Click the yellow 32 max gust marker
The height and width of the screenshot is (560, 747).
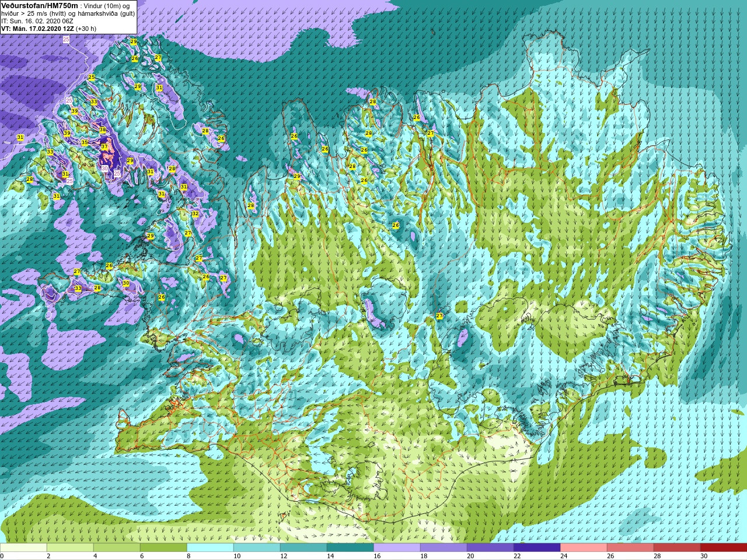(x=196, y=214)
